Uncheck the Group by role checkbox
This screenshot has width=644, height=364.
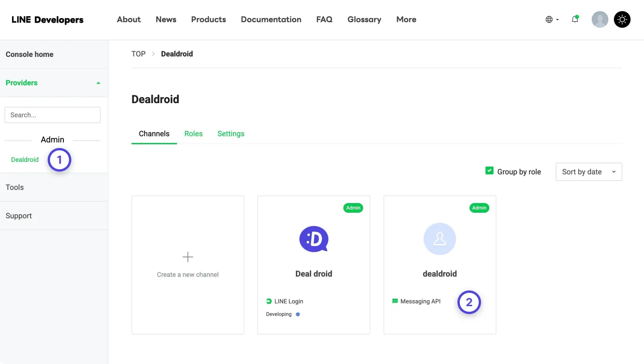tap(489, 170)
